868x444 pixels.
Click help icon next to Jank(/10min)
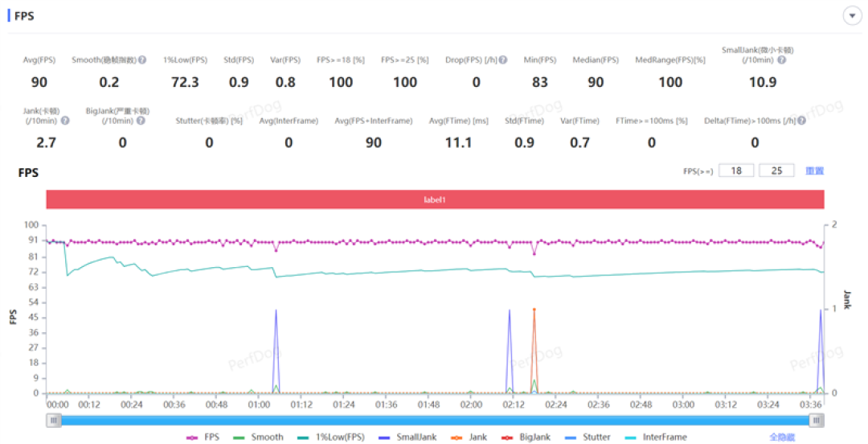point(65,121)
